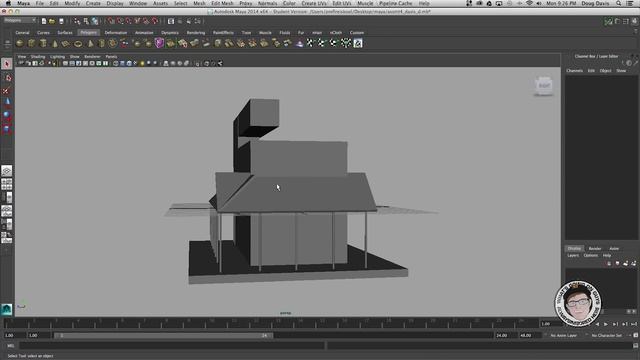Image resolution: width=640 pixels, height=360 pixels.
Task: Click Show in the Channel Box
Action: coord(621,71)
